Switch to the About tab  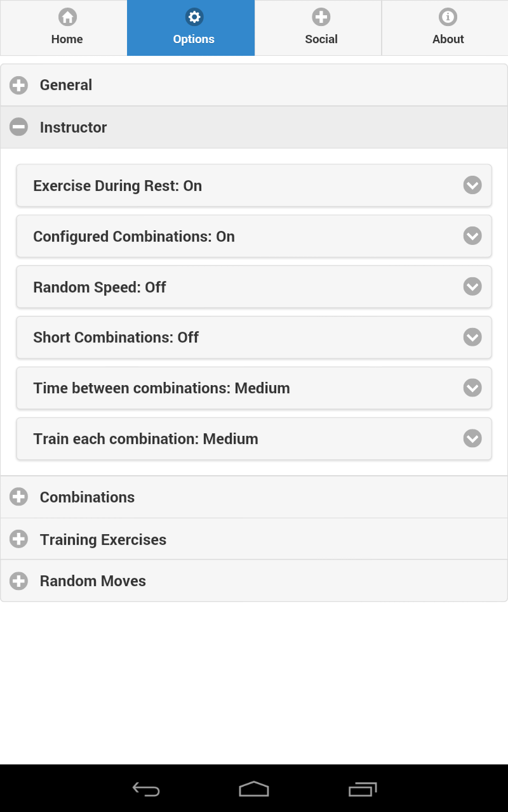[448, 29]
